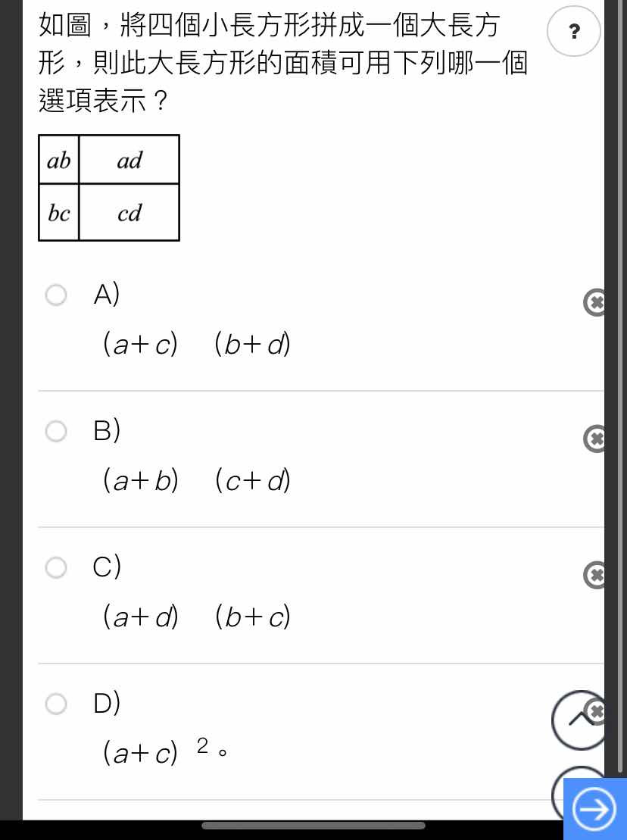The width and height of the screenshot is (627, 840).
Task: Go to next question with blue arrow
Action: 595,809
